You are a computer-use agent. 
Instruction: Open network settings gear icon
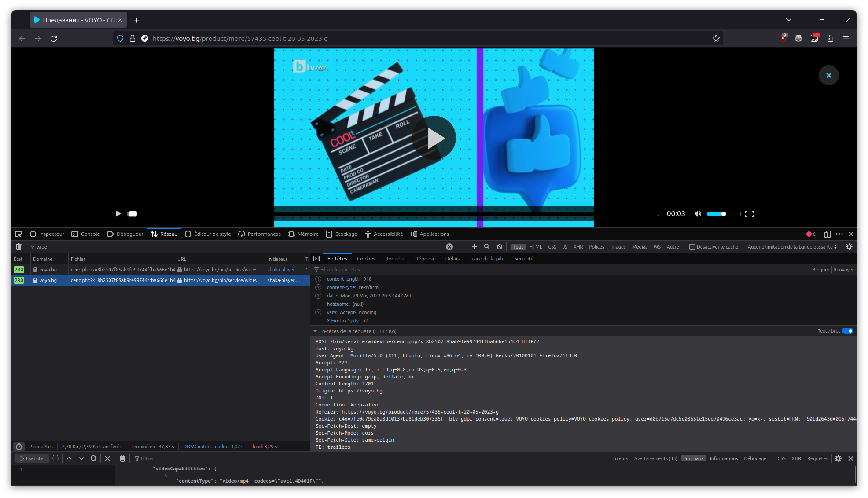pos(849,247)
